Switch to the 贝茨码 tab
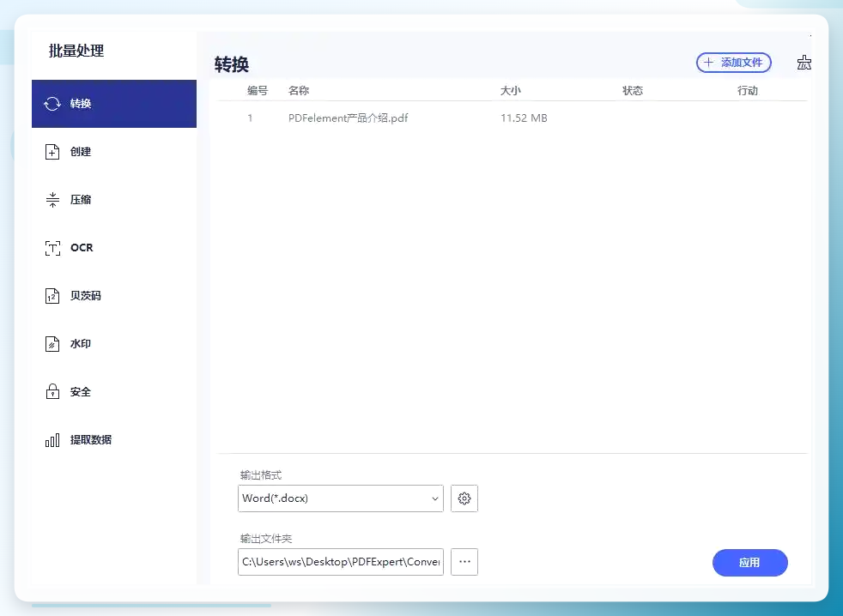The image size is (843, 616). (86, 296)
